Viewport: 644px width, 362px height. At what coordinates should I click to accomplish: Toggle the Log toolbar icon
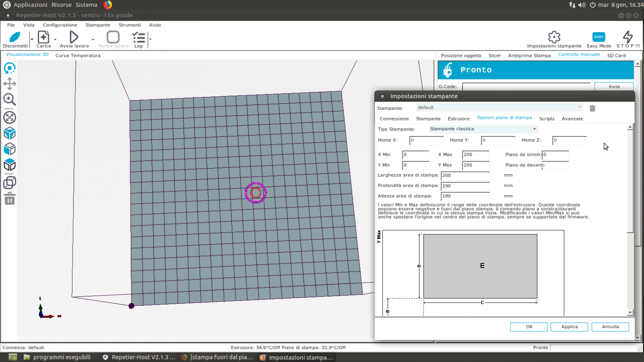(138, 37)
